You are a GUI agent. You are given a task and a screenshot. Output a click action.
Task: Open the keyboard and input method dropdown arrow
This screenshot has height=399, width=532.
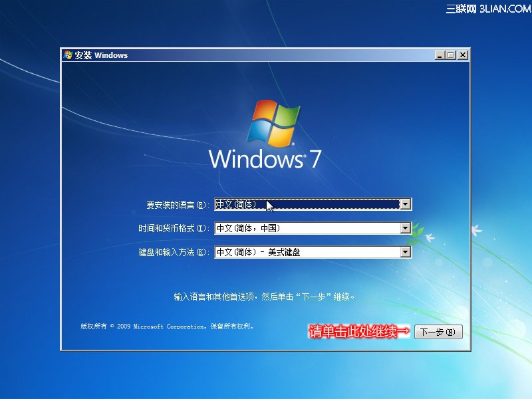pos(406,252)
